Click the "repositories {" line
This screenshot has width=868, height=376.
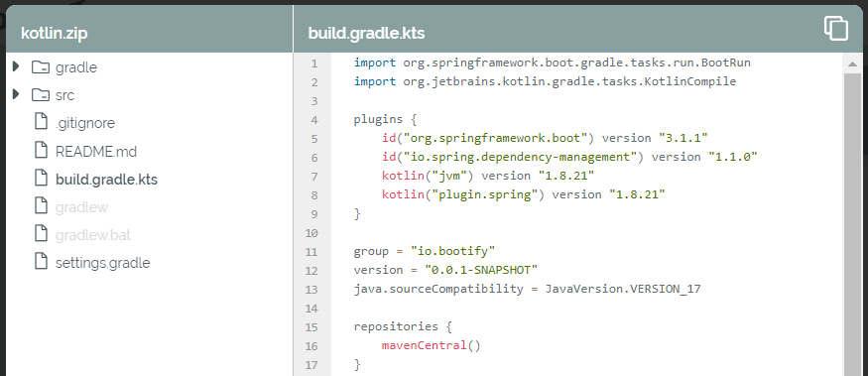[x=403, y=326]
